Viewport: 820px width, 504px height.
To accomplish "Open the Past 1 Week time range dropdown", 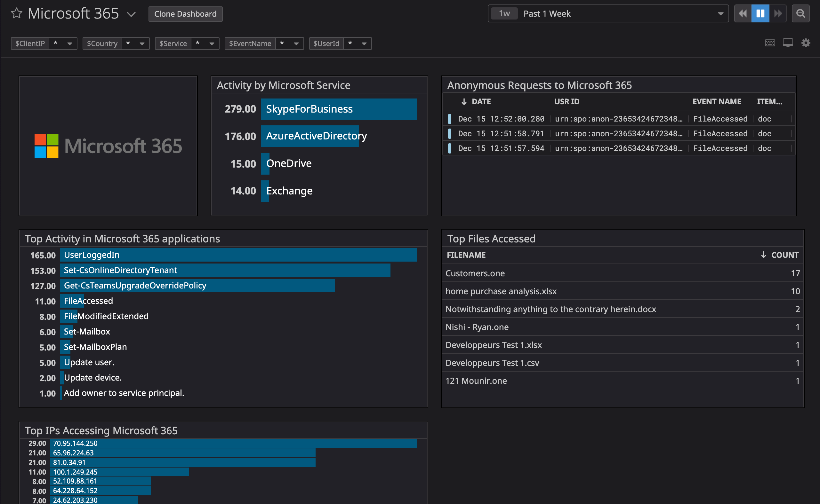I will (x=720, y=13).
